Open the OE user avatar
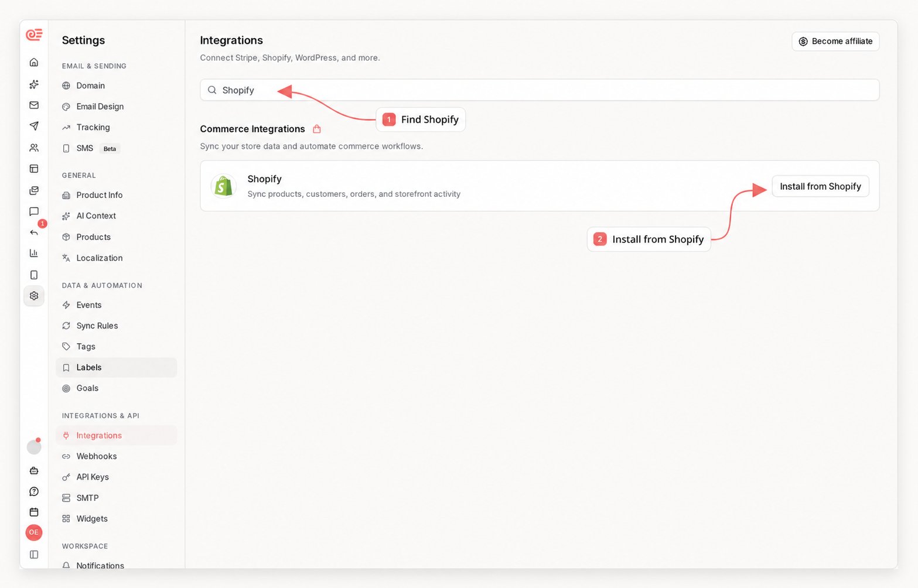This screenshot has width=918, height=588. pyautogui.click(x=34, y=532)
